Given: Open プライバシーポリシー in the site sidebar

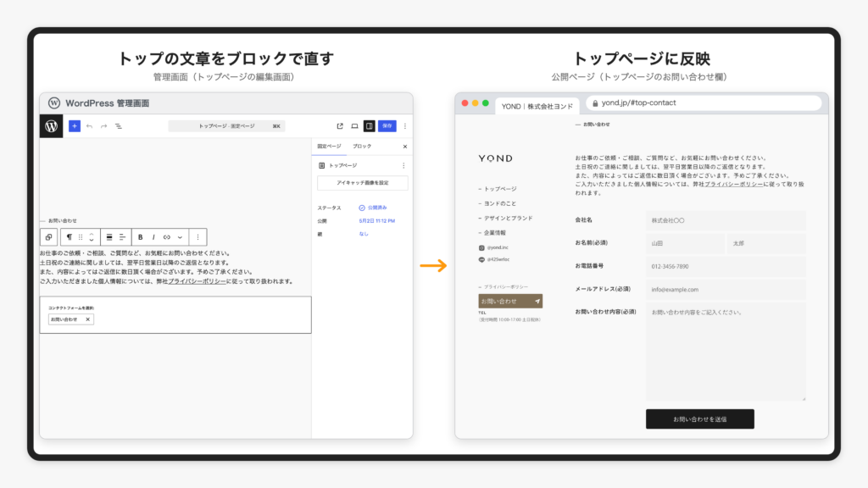Looking at the screenshot, I should (506, 287).
